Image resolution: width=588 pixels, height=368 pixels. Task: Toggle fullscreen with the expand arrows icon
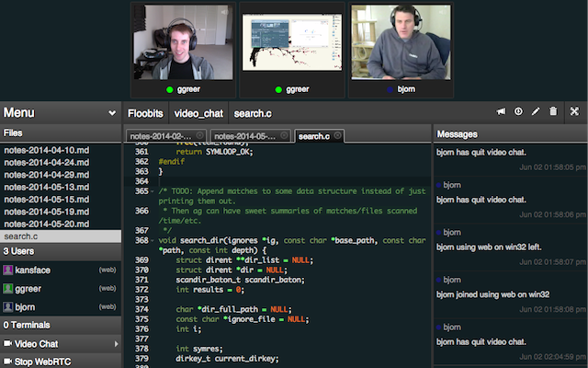574,111
